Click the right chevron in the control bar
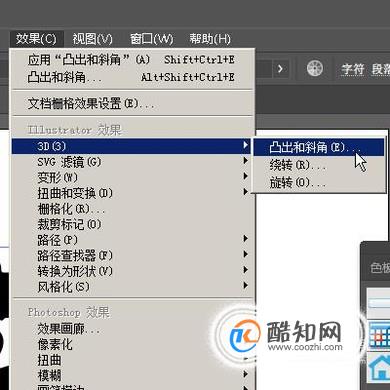The height and width of the screenshot is (390, 390). 280,69
